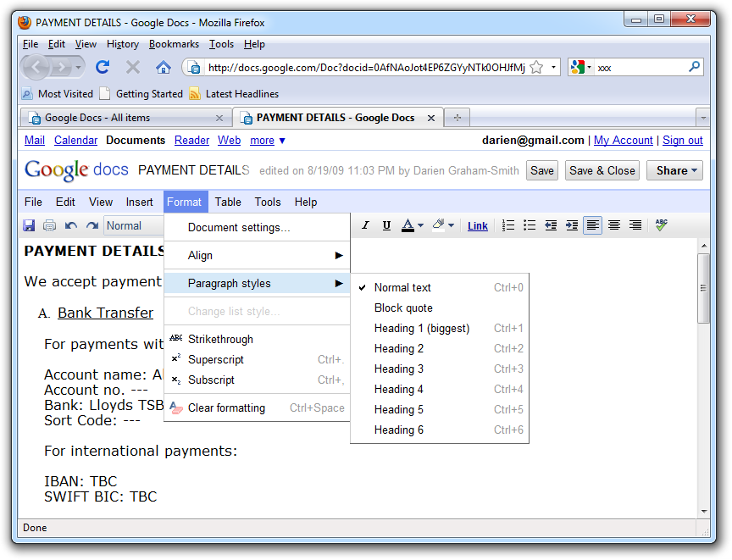Toggle italic formatting
The width and height of the screenshot is (732, 560).
(365, 225)
